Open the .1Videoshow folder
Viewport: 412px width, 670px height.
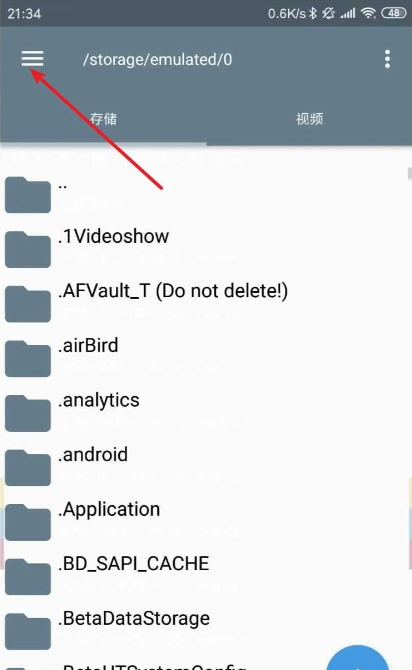(206, 249)
